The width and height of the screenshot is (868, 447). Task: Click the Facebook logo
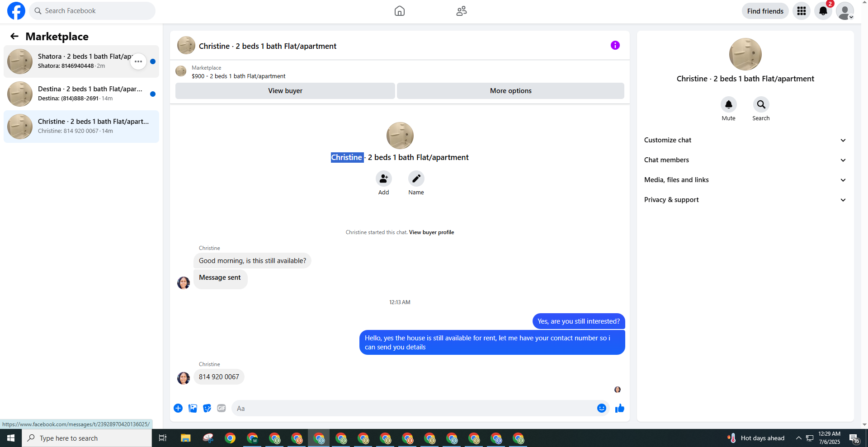pos(16,11)
